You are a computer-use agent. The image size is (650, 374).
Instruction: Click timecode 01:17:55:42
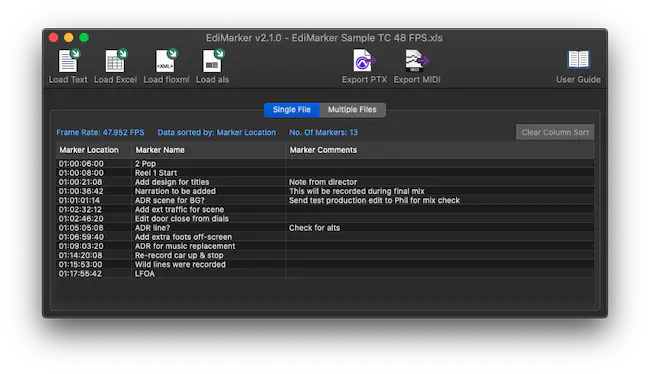coord(80,274)
